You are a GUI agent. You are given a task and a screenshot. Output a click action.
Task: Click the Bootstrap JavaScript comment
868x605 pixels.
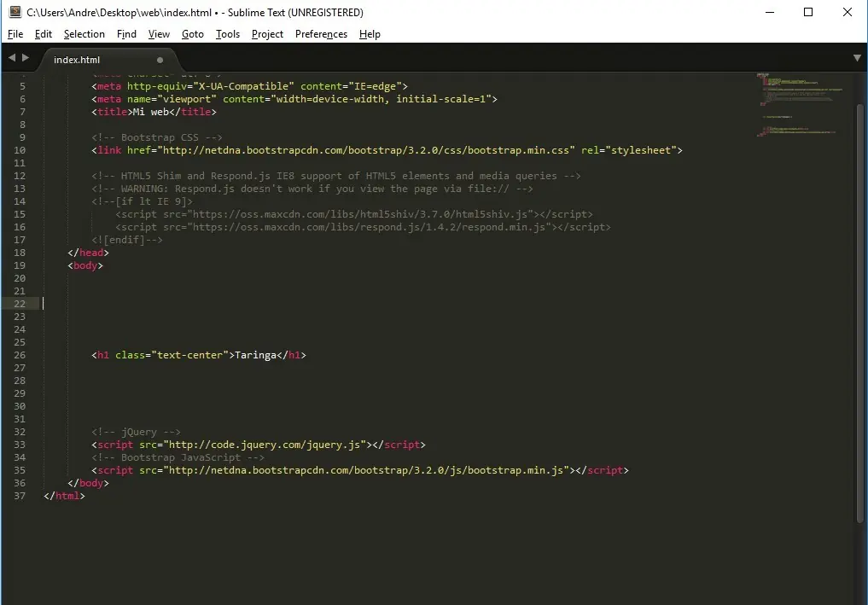pyautogui.click(x=178, y=457)
